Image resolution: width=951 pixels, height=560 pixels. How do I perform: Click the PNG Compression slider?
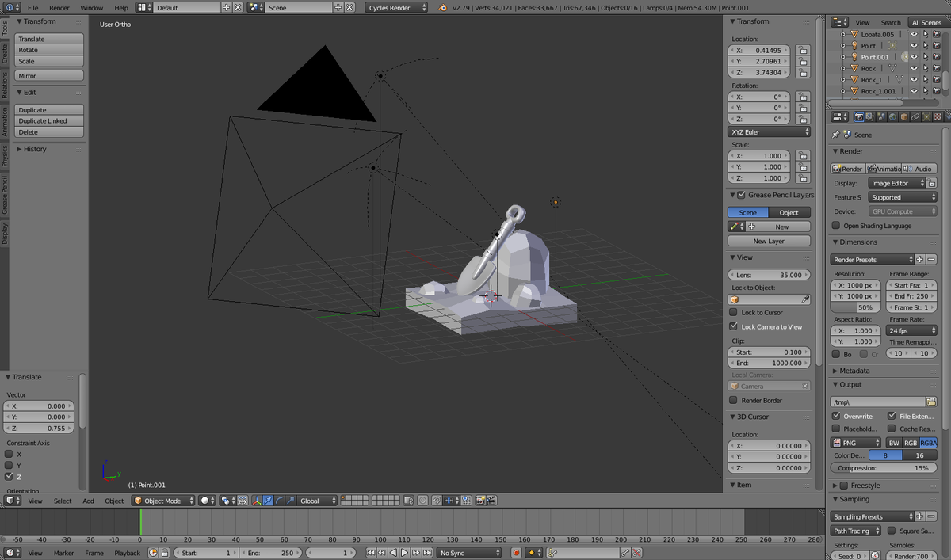pos(883,468)
